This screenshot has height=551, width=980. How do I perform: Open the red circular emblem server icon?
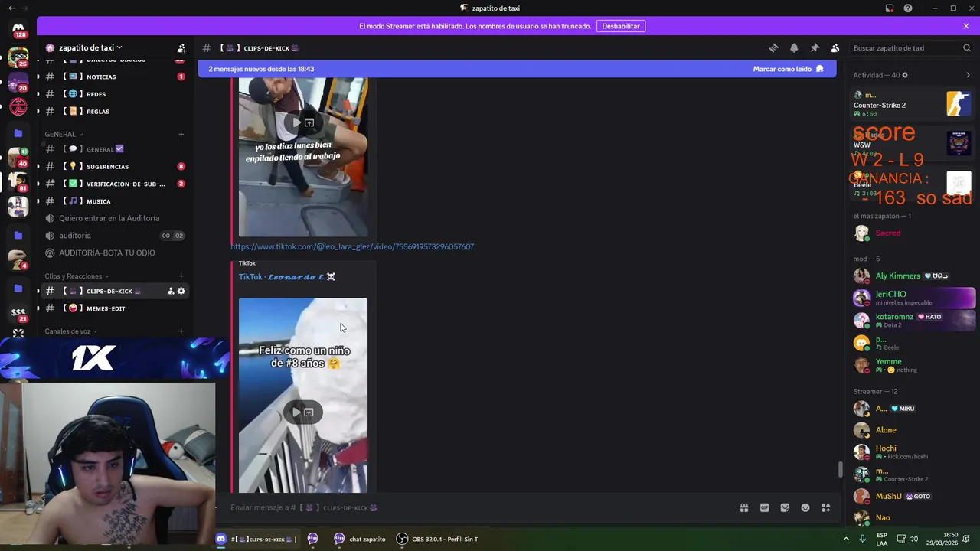(x=18, y=107)
